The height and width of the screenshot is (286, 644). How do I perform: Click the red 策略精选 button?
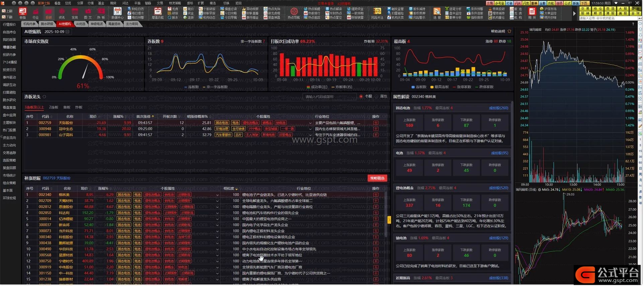click(x=377, y=178)
